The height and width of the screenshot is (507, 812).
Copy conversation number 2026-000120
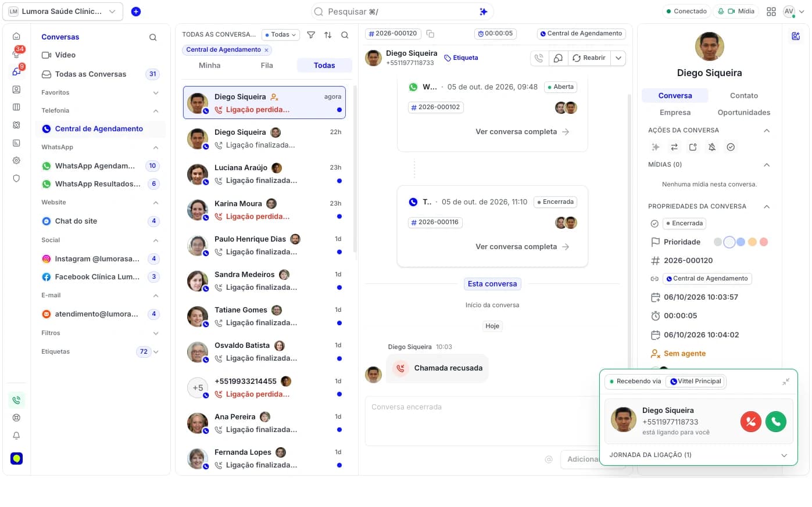[x=430, y=34]
